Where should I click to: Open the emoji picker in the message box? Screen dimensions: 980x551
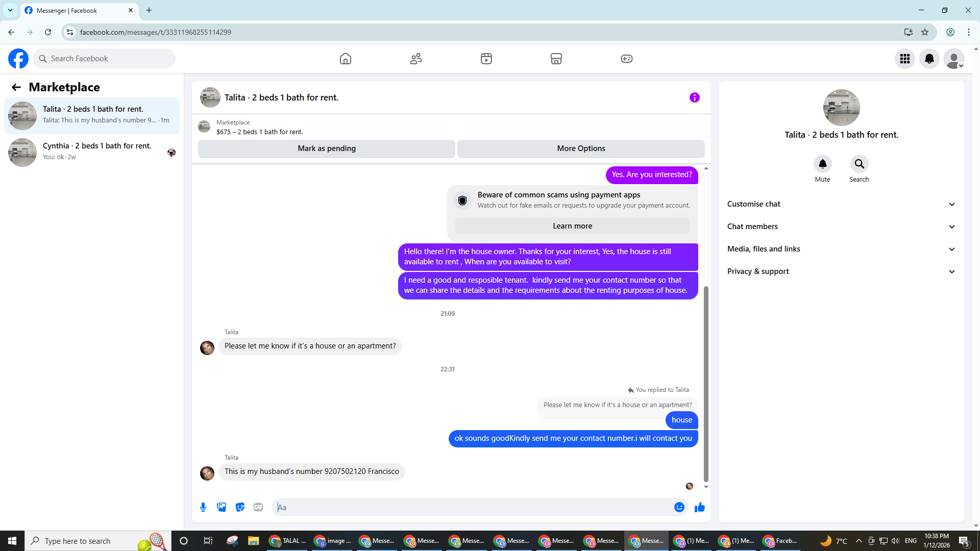click(679, 507)
